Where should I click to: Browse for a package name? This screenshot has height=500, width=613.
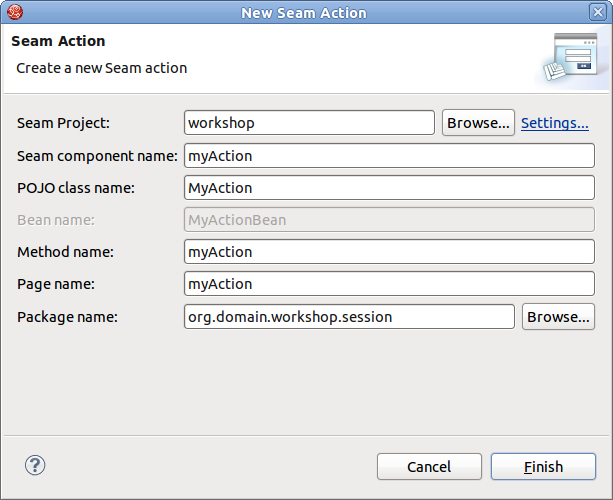coord(558,317)
